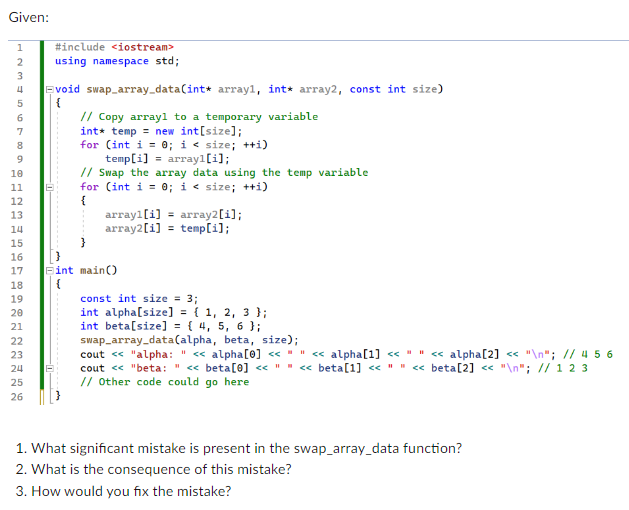Click the '// 4 5 6' trailing comment

point(588,354)
